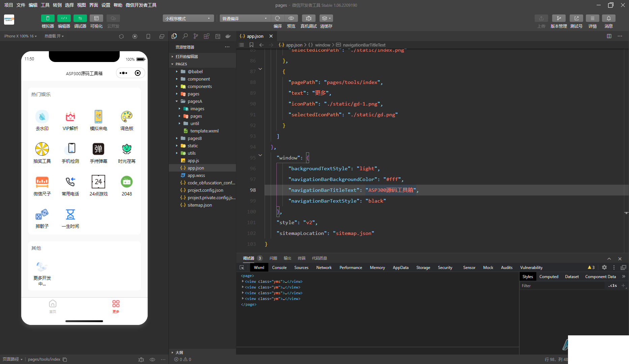This screenshot has height=364, width=629.
Task: Collapse the pagesA folder
Action: coord(177,101)
